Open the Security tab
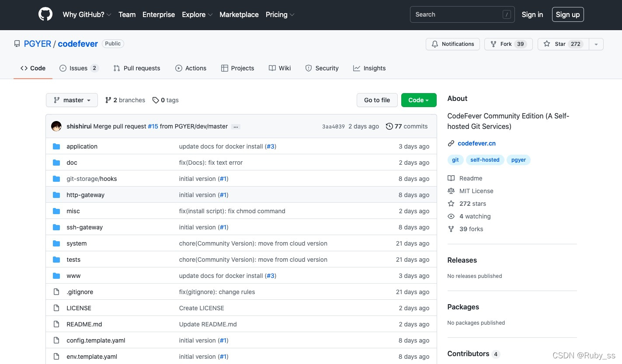 click(322, 68)
